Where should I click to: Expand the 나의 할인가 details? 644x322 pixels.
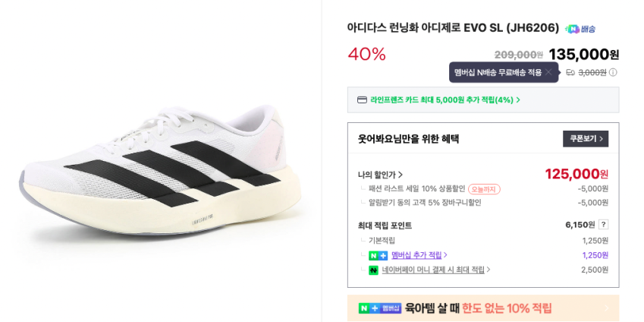381,175
